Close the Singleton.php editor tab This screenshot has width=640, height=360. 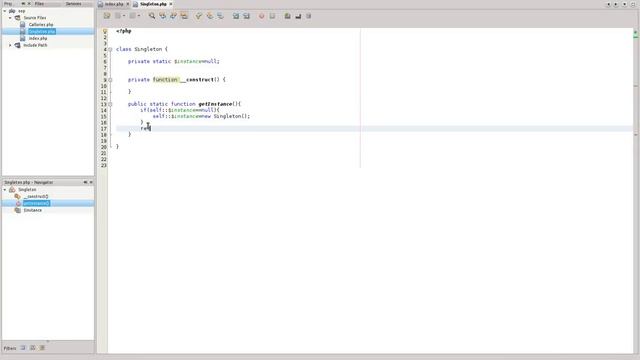point(171,4)
